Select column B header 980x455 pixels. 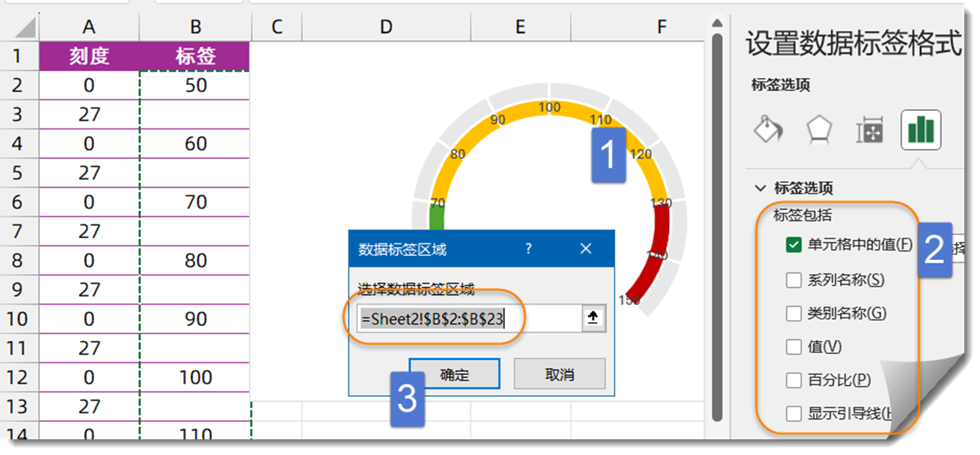click(195, 27)
